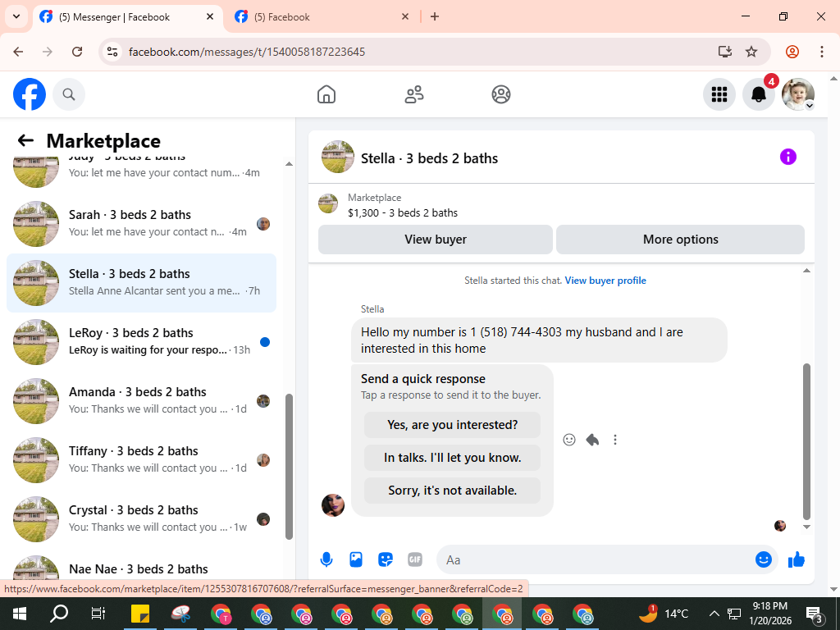Image resolution: width=840 pixels, height=630 pixels.
Task: Open Sticky Notes from taskbar
Action: point(140,614)
